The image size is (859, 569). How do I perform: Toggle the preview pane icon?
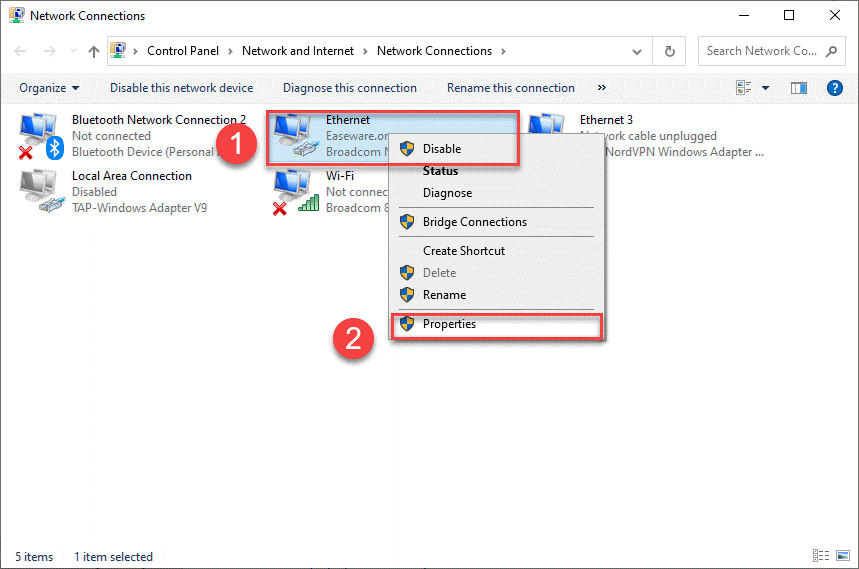click(x=798, y=88)
